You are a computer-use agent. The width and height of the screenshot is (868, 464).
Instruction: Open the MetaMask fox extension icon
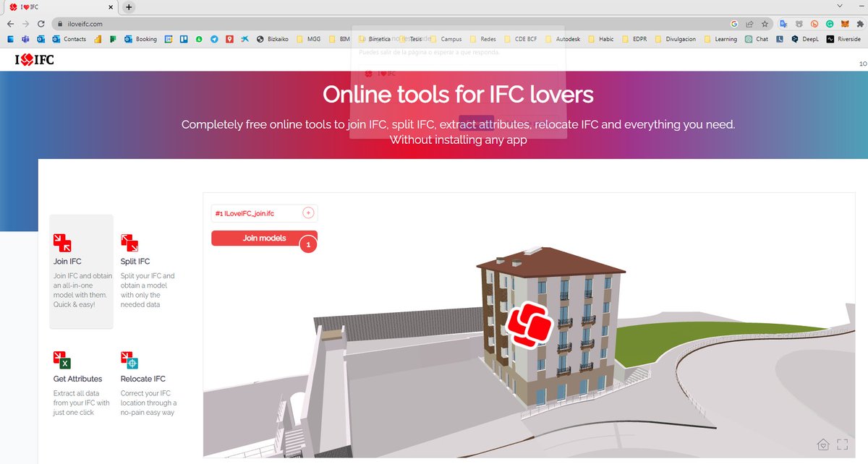845,24
